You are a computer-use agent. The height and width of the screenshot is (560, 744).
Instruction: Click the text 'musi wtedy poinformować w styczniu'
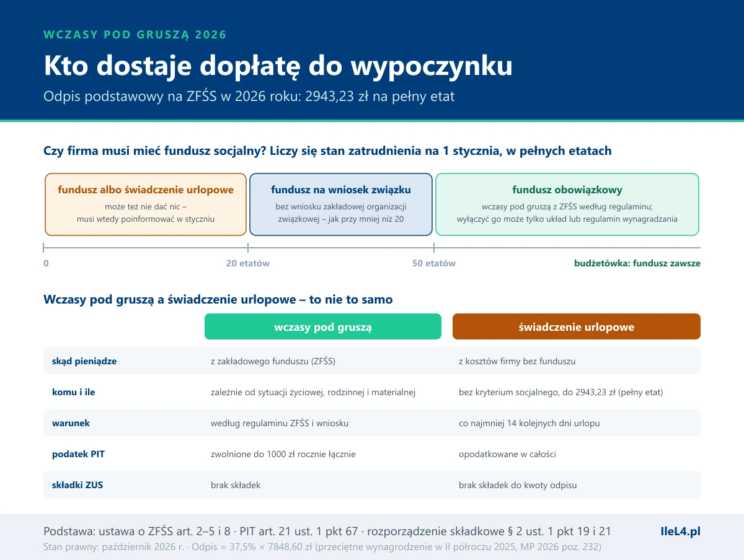[146, 219]
